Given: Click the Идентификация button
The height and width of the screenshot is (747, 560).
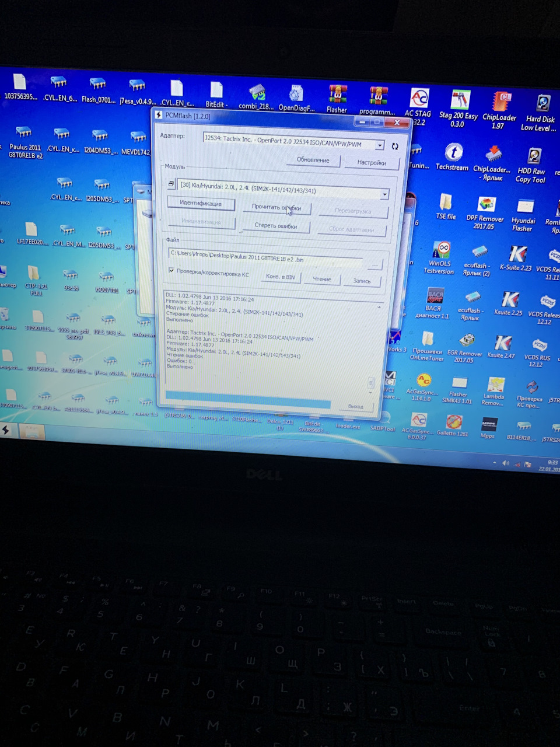Looking at the screenshot, I should click(x=201, y=203).
